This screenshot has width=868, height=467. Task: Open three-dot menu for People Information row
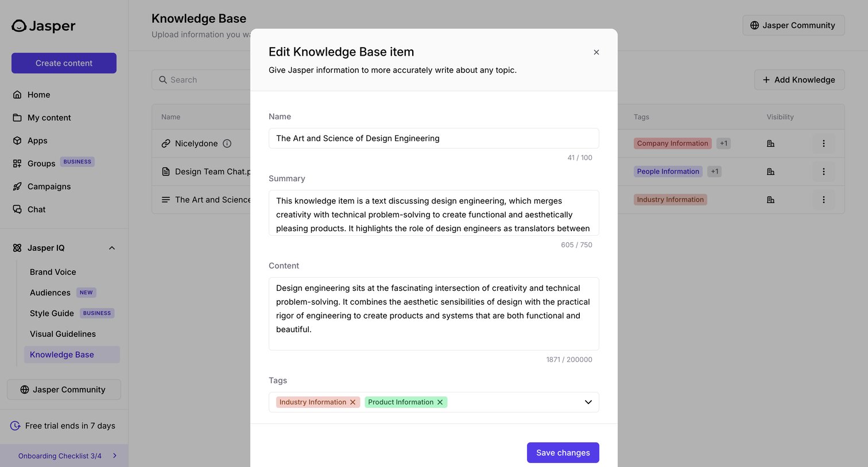tap(823, 172)
